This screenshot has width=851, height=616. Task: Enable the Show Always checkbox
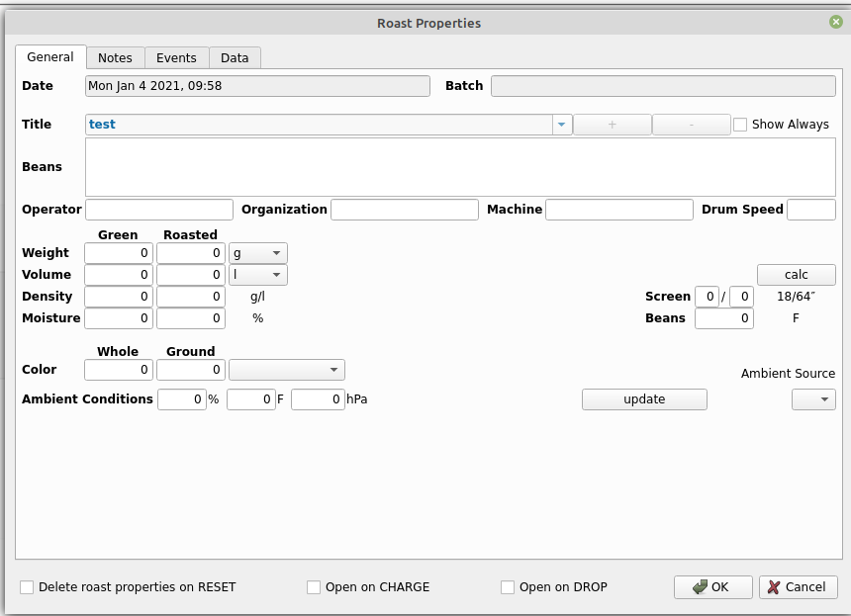[x=740, y=124]
